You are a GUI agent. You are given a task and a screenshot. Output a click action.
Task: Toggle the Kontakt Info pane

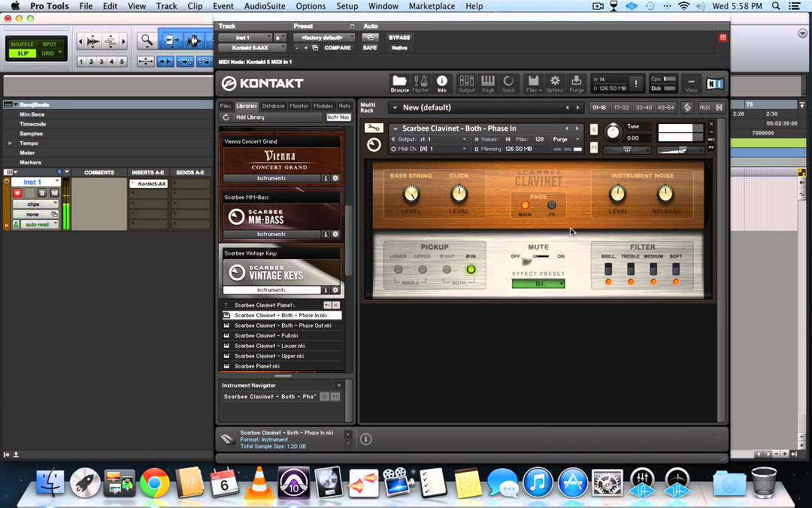[x=442, y=83]
